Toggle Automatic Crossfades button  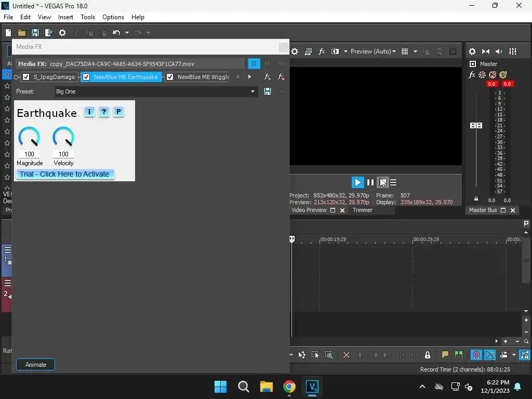[x=490, y=355]
